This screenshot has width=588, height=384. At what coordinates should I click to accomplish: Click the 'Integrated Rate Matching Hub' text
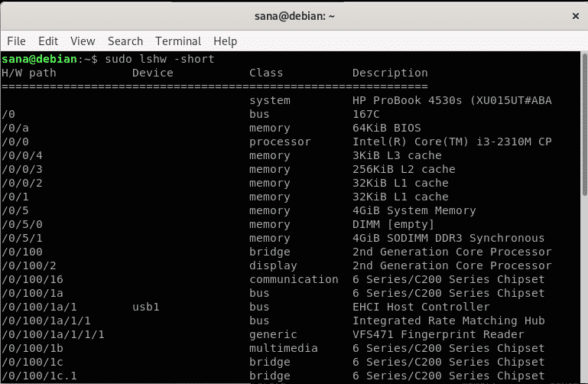(x=448, y=321)
